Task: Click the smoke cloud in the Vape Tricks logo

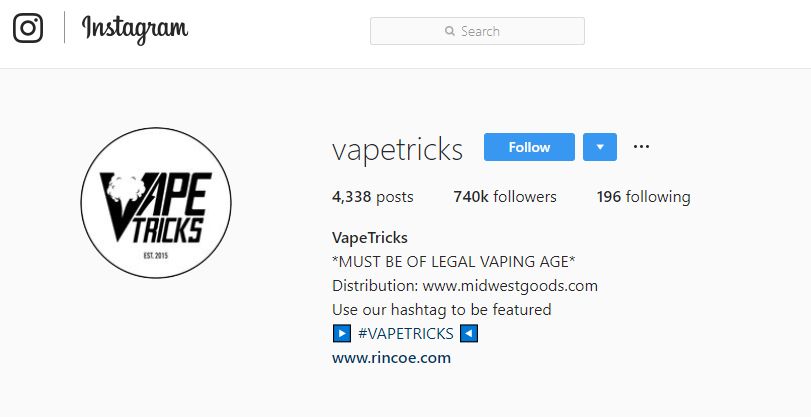Action: pyautogui.click(x=126, y=188)
